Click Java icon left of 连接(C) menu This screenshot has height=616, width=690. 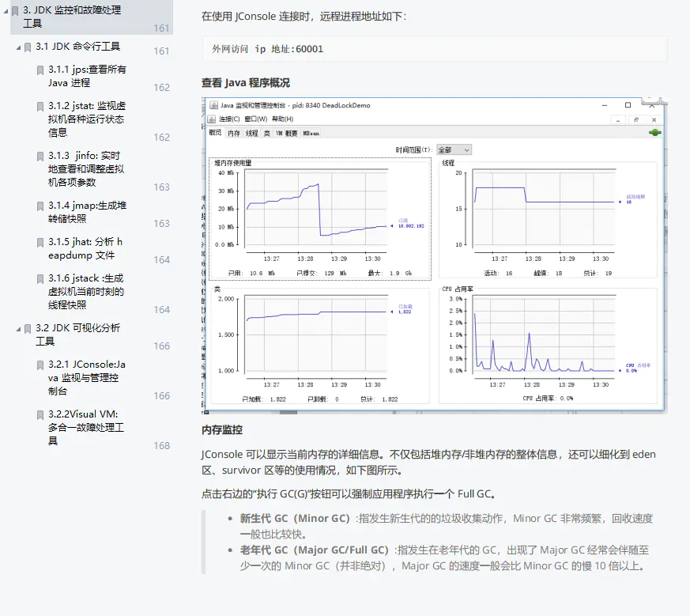click(x=212, y=119)
